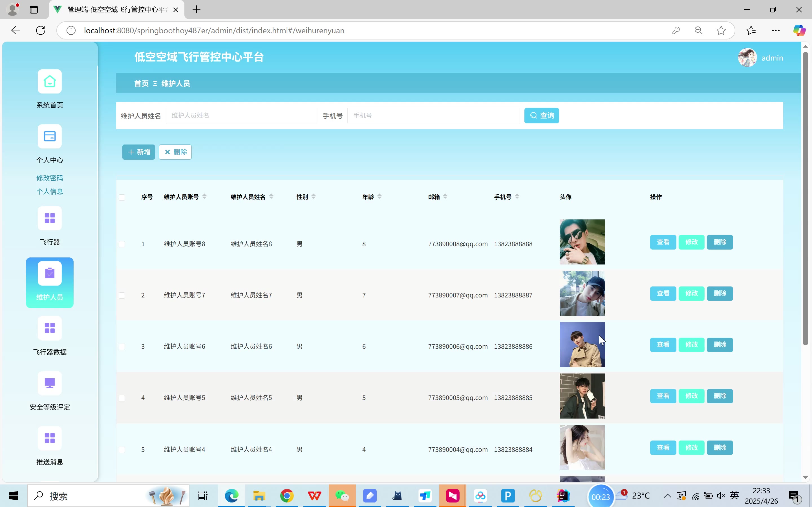
Task: Click the 维护人员姓名 search input field
Action: 242,116
